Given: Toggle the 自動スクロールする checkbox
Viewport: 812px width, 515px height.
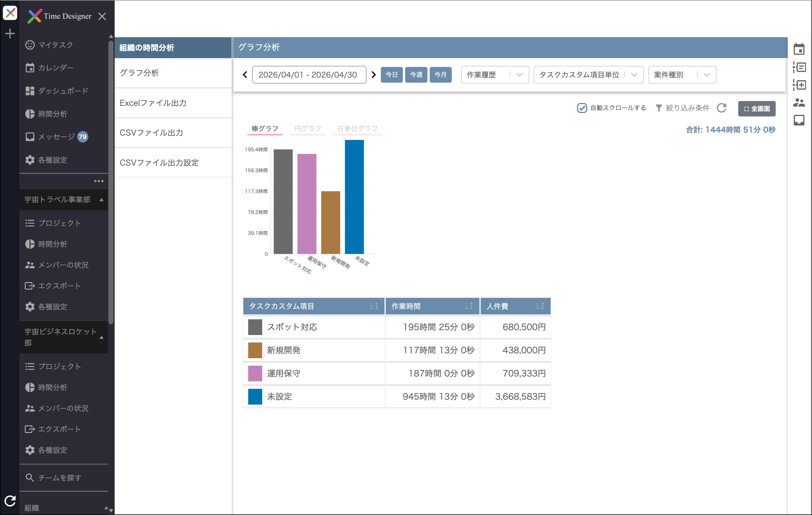Looking at the screenshot, I should point(582,108).
